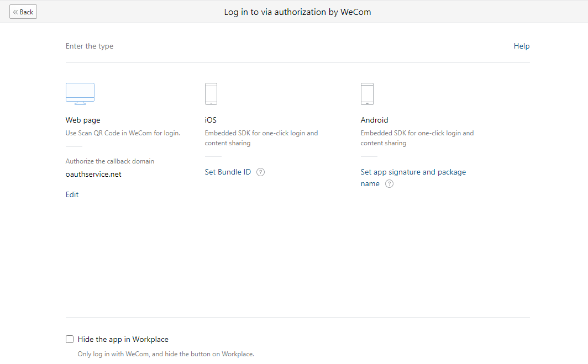Edit the authorized callback domain

click(x=72, y=195)
